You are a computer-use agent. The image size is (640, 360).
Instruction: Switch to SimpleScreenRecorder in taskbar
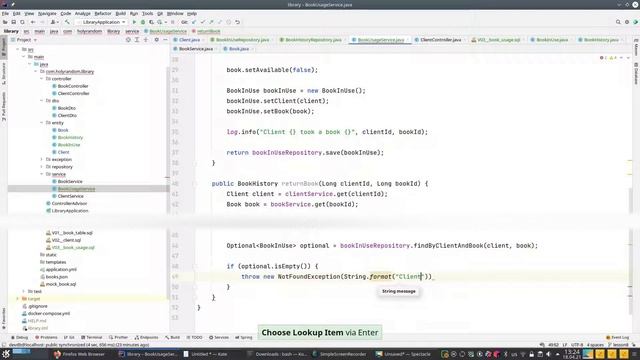(x=339, y=354)
